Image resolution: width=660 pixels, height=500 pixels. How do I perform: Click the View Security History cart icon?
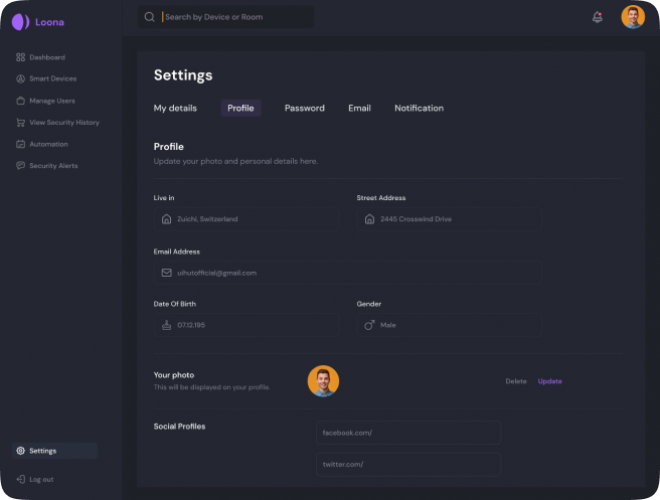[20, 122]
